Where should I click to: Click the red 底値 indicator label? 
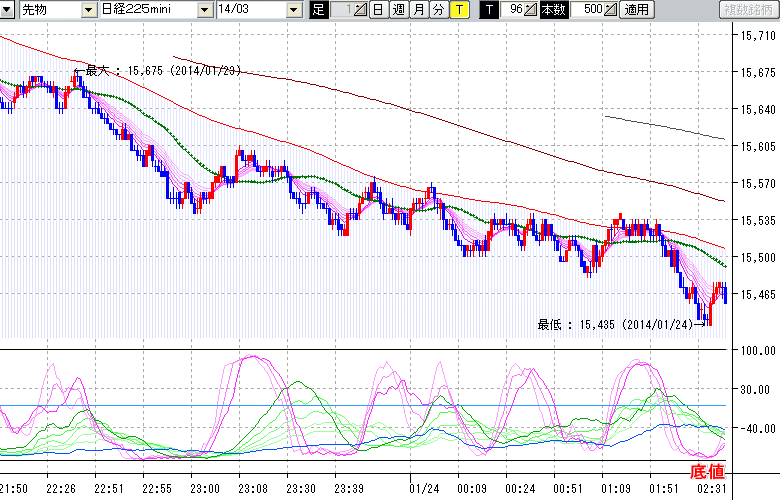(706, 471)
